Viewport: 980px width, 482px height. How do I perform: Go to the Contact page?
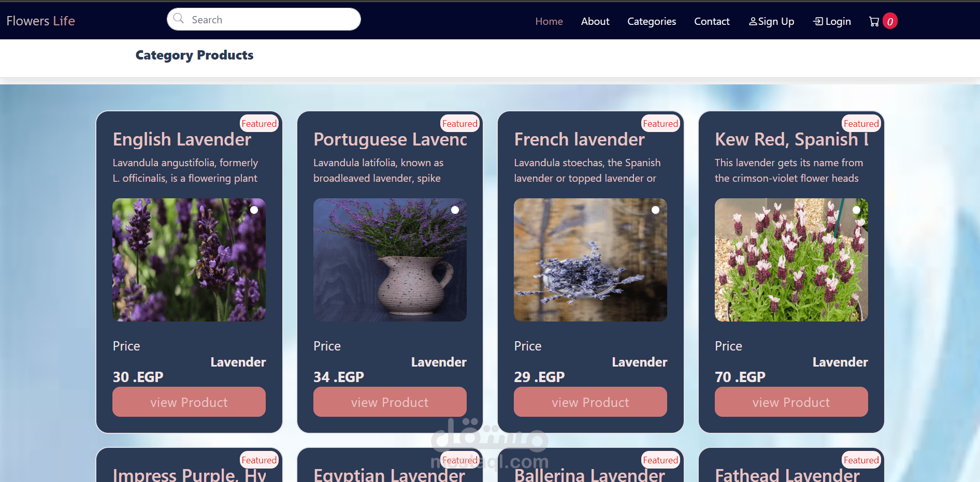[712, 21]
